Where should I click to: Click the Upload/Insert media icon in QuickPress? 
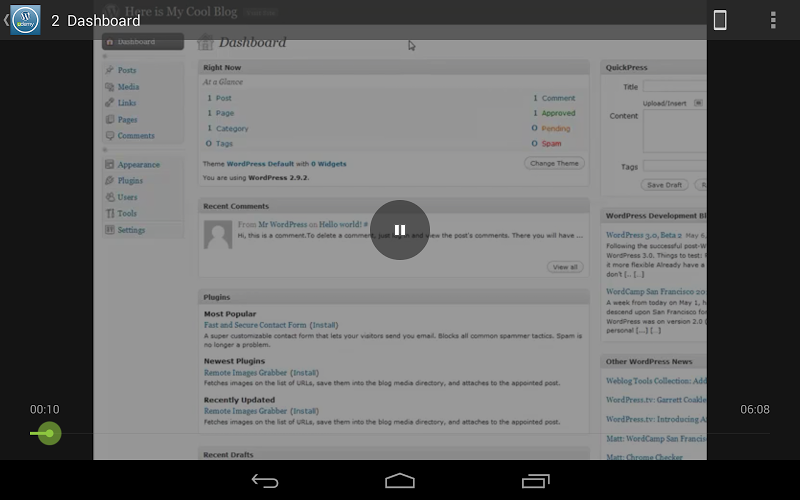coord(698,103)
